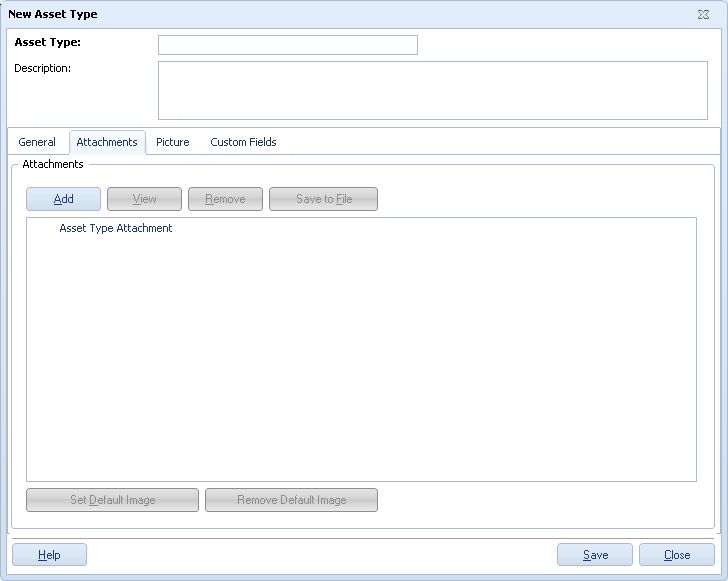Click the Asset Type text field
This screenshot has height=581, width=728.
[287, 45]
